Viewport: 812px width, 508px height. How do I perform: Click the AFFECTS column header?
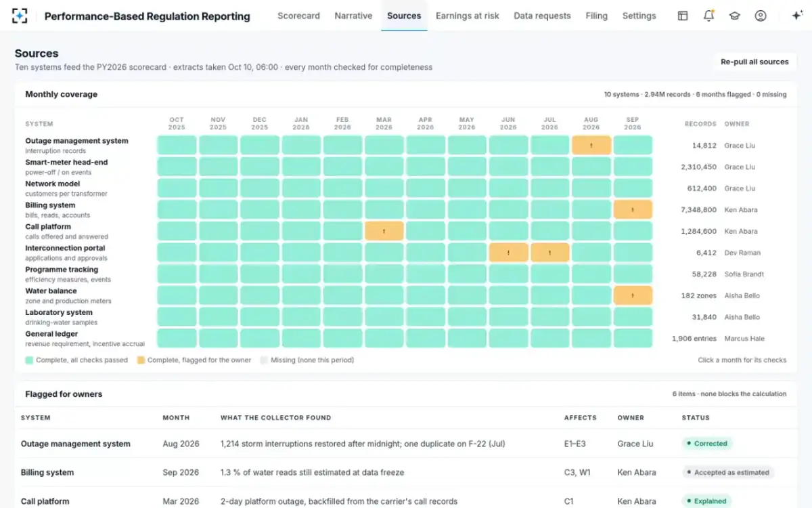[x=581, y=418]
